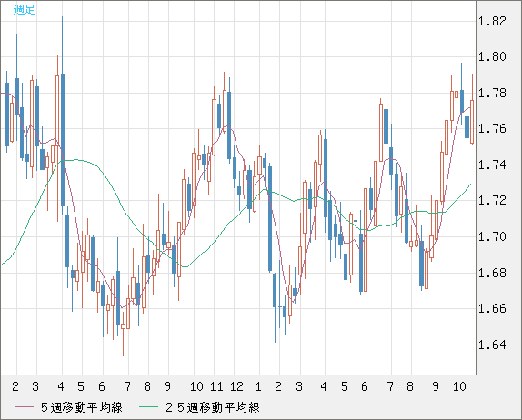Click the pink 5-week moving average legend line
Image resolution: width=522 pixels, height=420 pixels.
pos(24,407)
